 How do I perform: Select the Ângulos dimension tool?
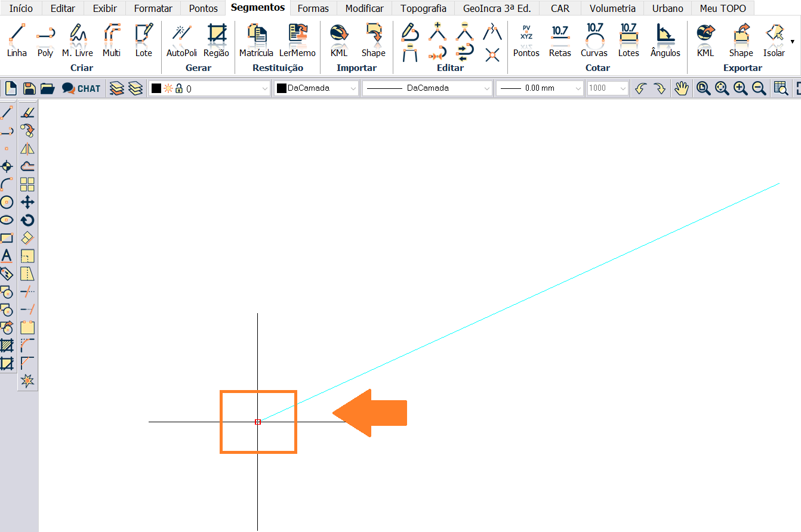(x=665, y=40)
